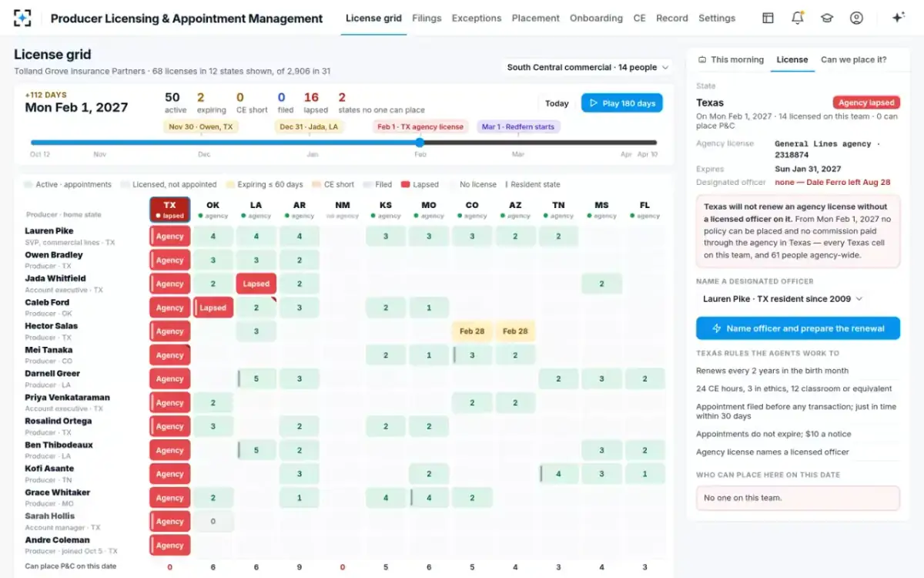Open the designated officer Lauren Pike dropdown
This screenshot has width=924, height=578.
click(x=783, y=298)
